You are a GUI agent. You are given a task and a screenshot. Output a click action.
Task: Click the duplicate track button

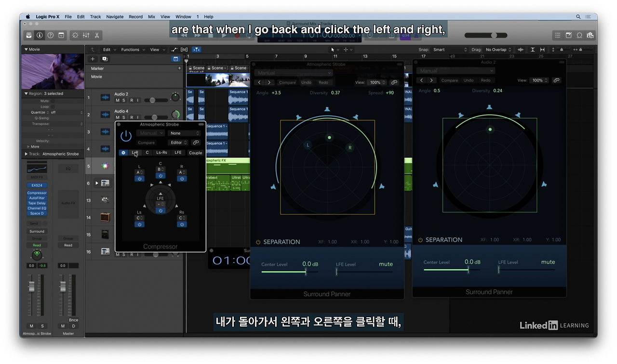[x=105, y=59]
